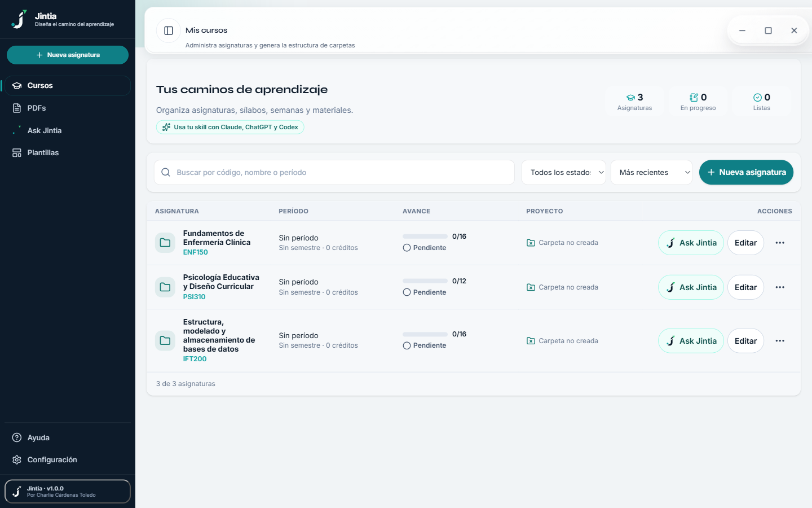Click Asignaturas graduation cap stat card

[635, 102]
